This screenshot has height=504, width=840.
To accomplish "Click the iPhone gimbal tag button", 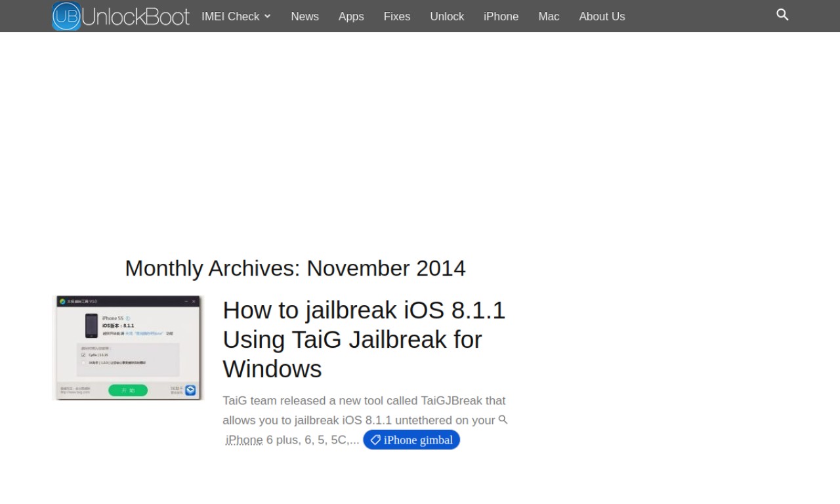I will pyautogui.click(x=411, y=440).
